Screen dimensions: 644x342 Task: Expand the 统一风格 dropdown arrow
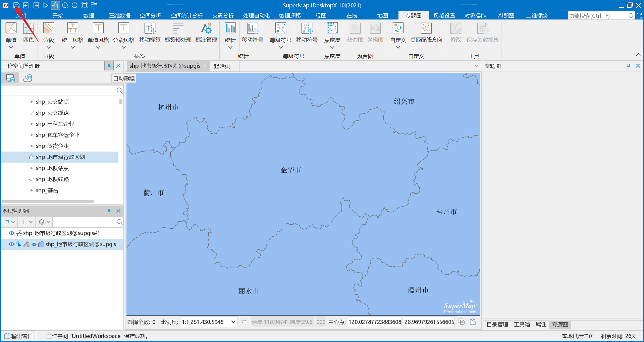click(x=73, y=47)
